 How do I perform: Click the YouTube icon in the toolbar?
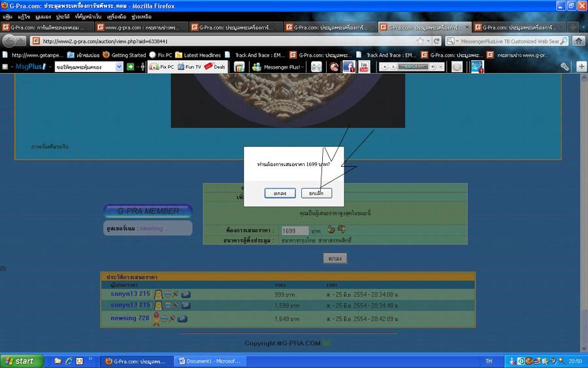(x=363, y=67)
